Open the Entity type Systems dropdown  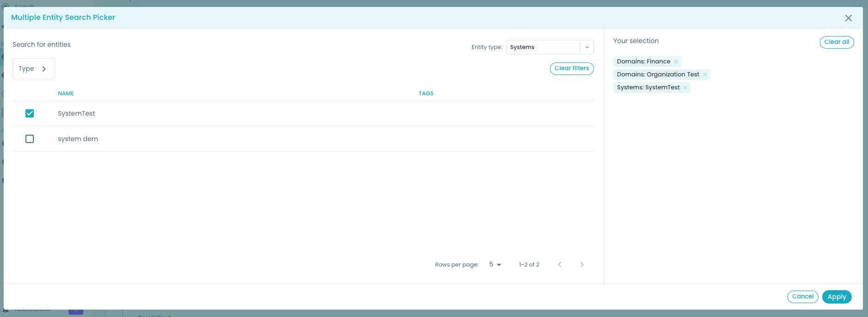tap(550, 47)
